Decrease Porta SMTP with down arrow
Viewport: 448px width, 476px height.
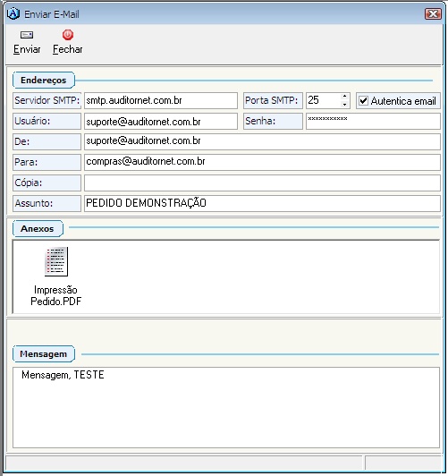click(344, 105)
